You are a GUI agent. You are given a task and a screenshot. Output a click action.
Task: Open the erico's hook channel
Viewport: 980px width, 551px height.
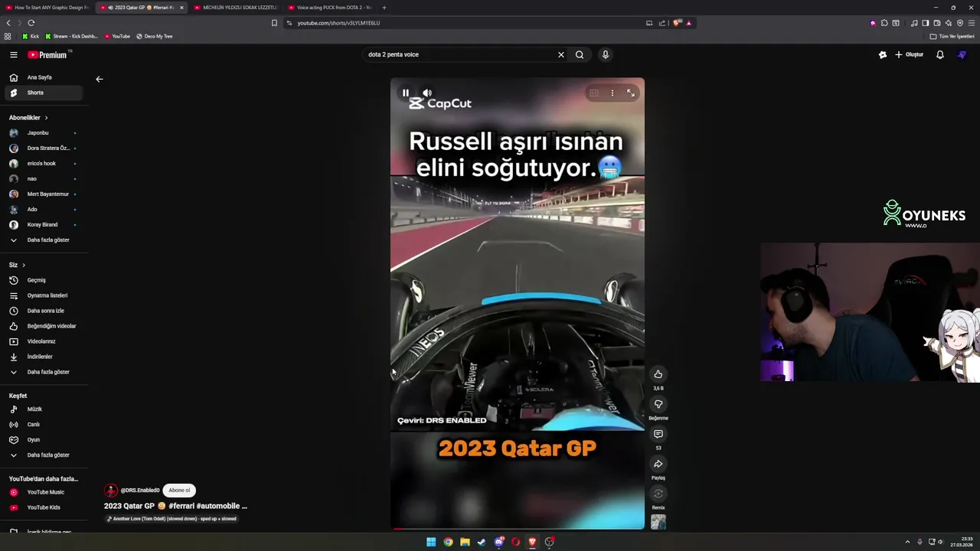43,163
